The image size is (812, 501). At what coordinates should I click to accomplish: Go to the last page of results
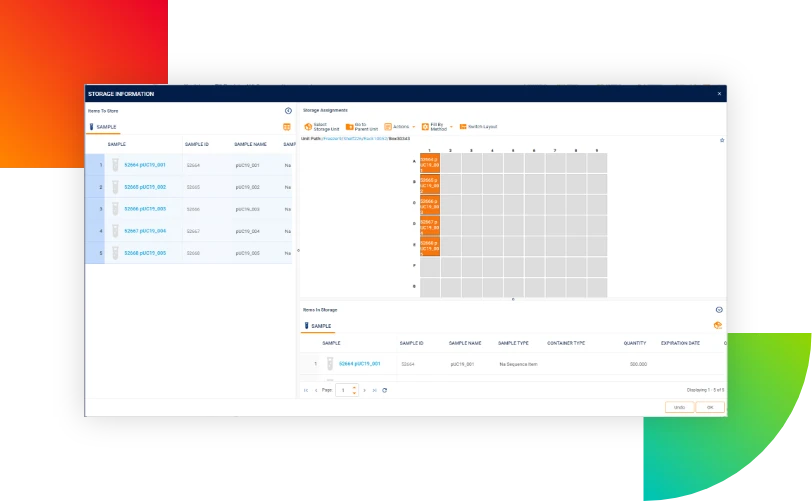pyautogui.click(x=374, y=390)
